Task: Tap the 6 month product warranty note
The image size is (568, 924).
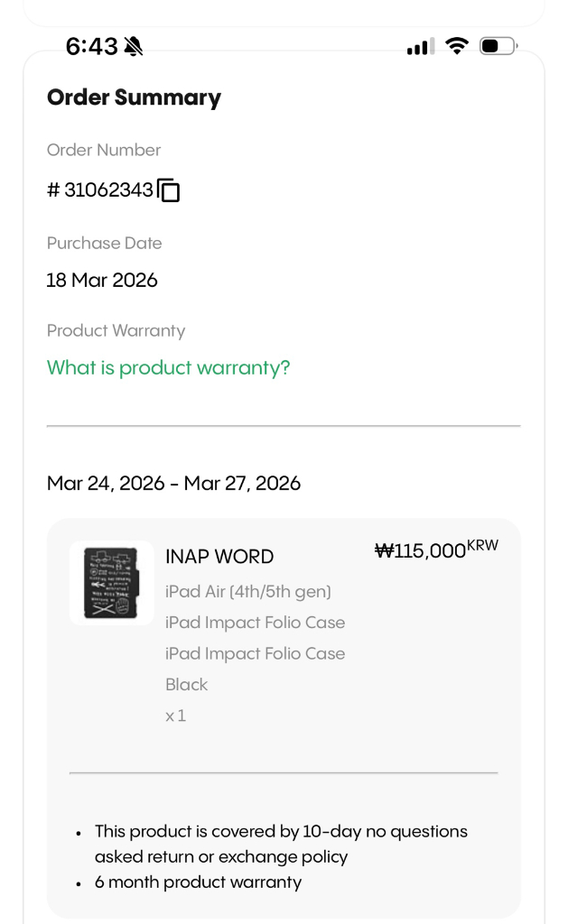Action: 198,882
